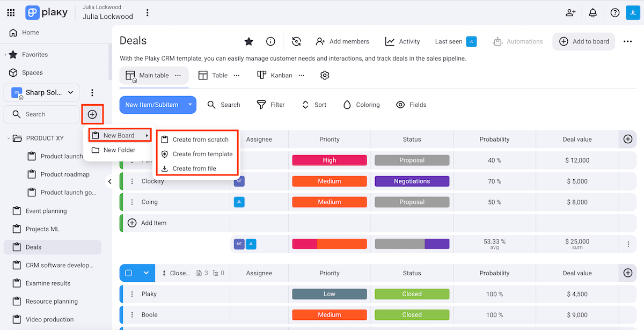Click the Fields eye icon in the toolbar
The width and height of the screenshot is (644, 330).
pos(400,105)
